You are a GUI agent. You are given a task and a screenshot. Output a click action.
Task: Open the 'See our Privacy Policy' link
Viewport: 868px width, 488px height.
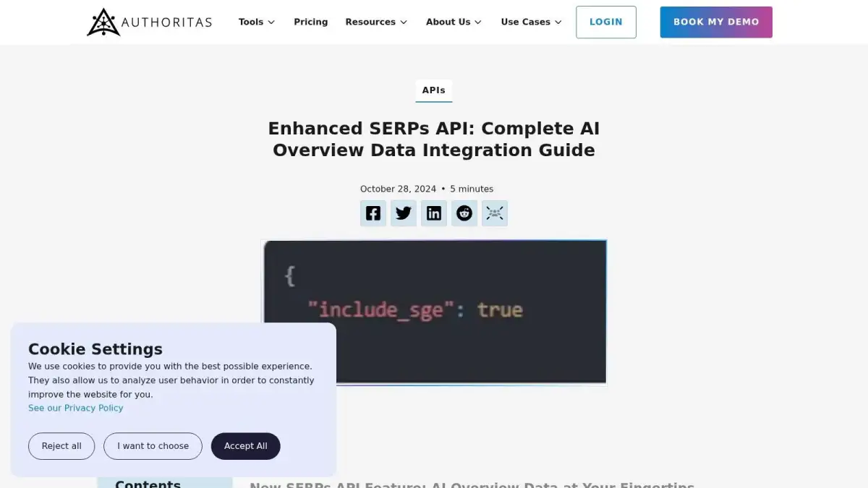(x=76, y=408)
